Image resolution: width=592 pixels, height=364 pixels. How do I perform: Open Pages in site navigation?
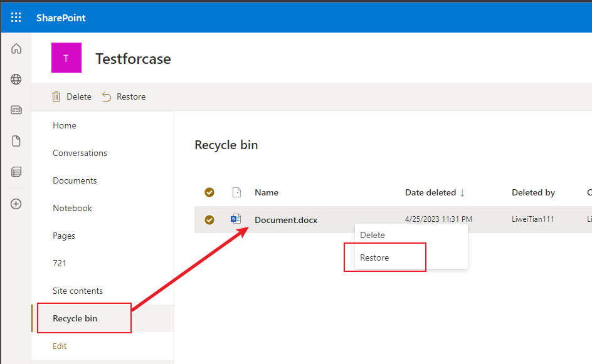pos(64,236)
